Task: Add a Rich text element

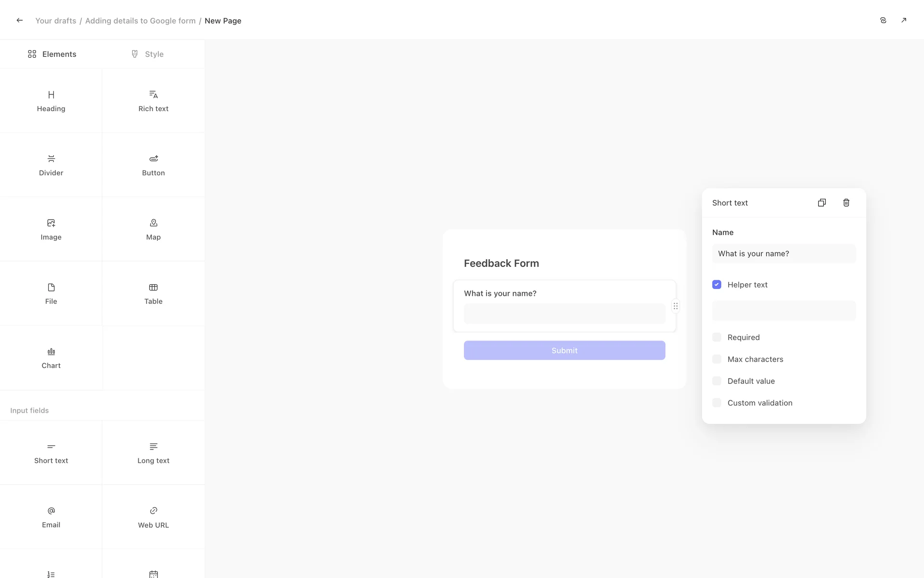Action: 153,101
